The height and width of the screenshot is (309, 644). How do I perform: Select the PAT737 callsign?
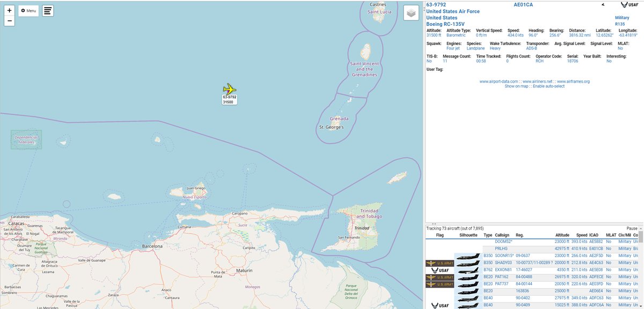coord(501,284)
